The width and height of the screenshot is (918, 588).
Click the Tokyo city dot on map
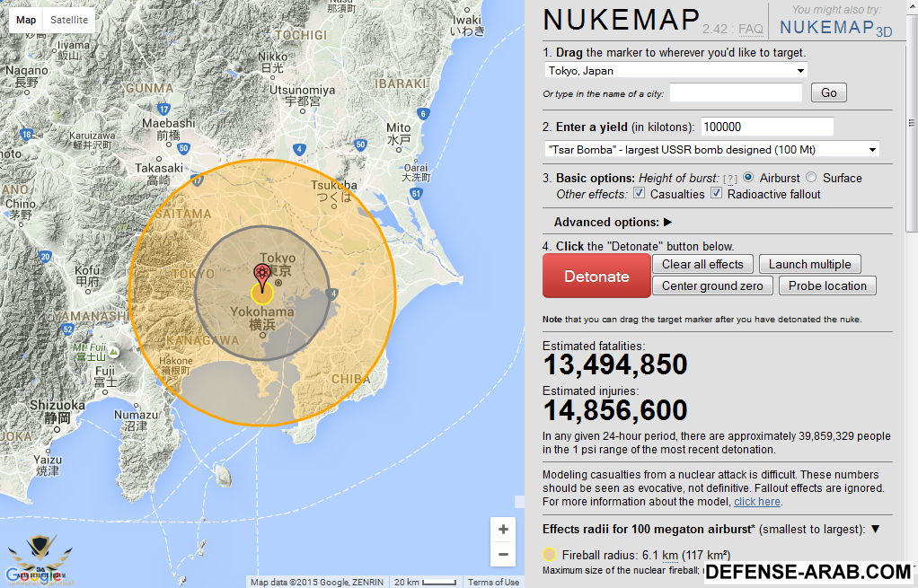coord(278,283)
